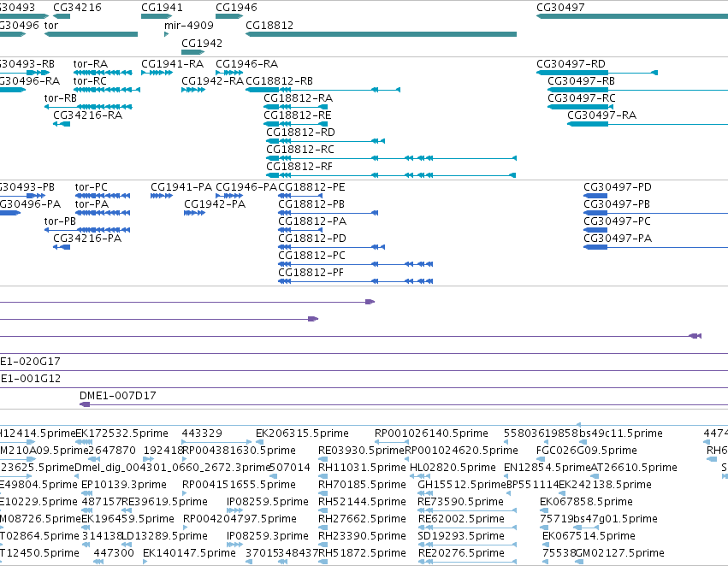Select the CG1941 gene label

click(162, 8)
